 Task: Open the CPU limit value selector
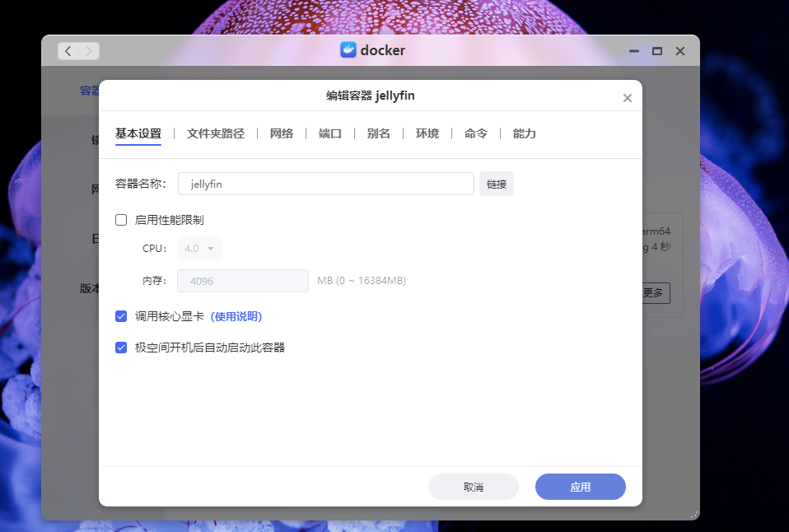199,248
